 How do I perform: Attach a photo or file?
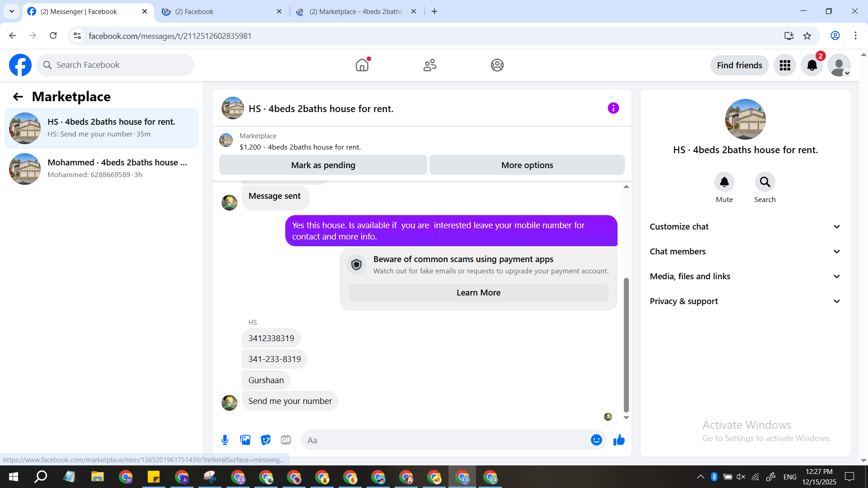(x=245, y=440)
